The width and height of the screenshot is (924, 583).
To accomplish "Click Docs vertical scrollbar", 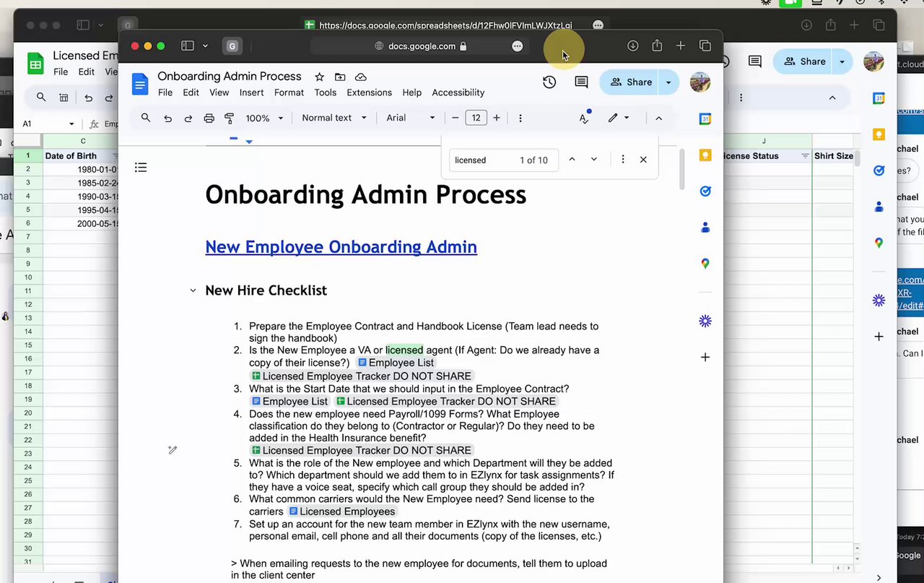I will click(x=681, y=170).
